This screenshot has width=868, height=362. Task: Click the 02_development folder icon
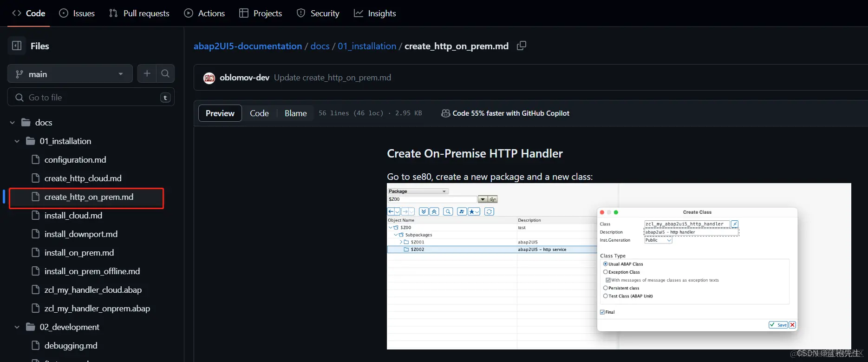[x=31, y=327]
